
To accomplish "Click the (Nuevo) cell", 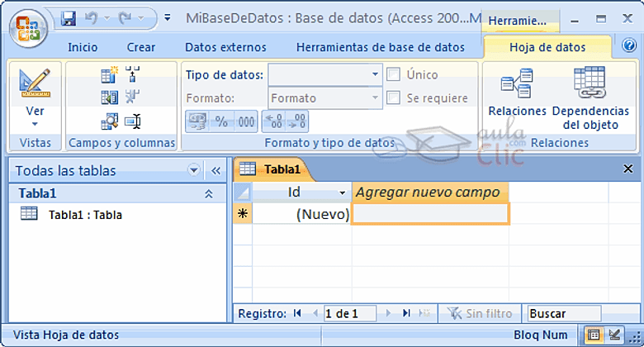I will 302,214.
